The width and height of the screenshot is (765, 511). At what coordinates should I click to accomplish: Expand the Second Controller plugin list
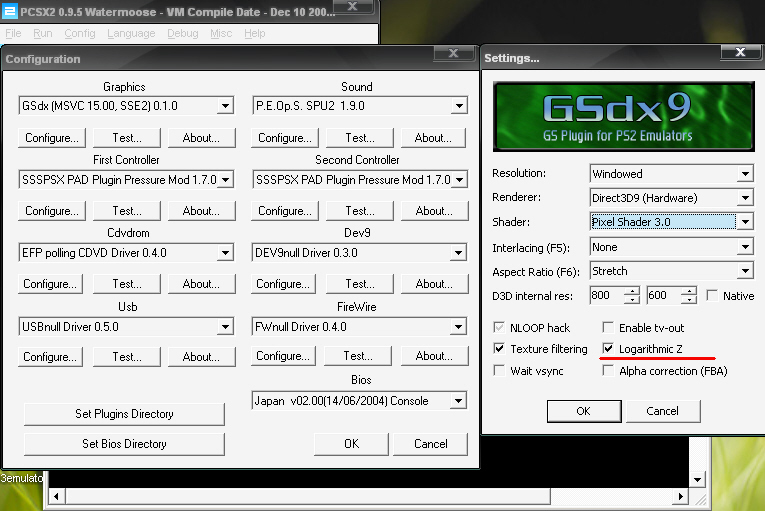459,180
